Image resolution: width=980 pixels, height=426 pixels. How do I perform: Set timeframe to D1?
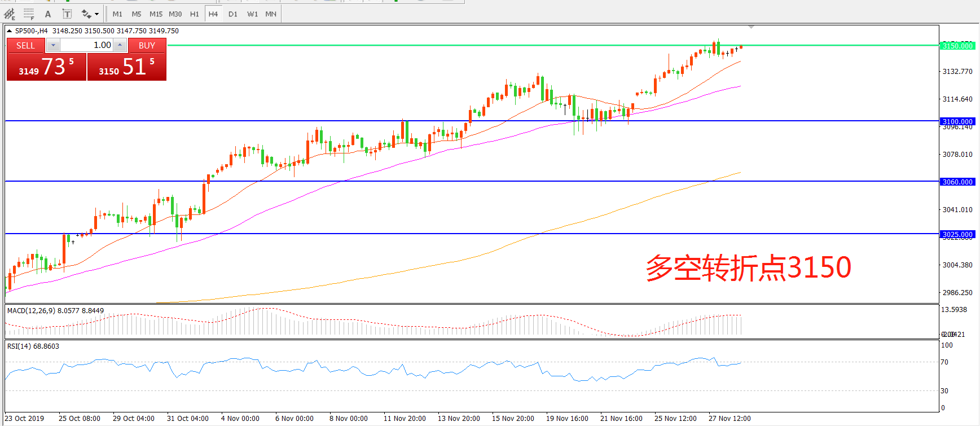click(x=232, y=14)
